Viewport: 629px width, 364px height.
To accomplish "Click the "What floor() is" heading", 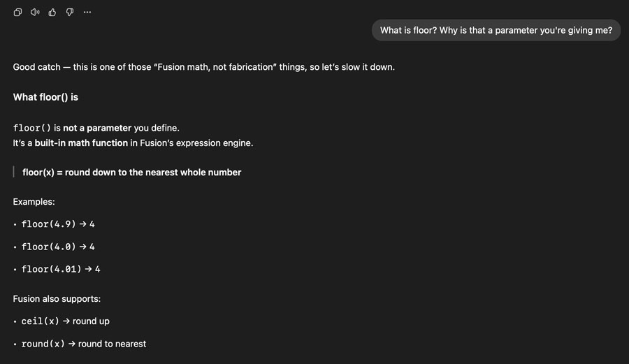I will coord(45,97).
